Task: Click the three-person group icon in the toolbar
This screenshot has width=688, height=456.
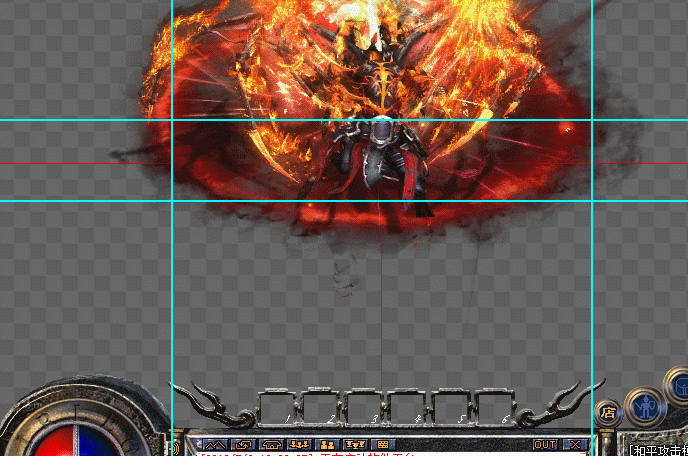Action: click(299, 445)
